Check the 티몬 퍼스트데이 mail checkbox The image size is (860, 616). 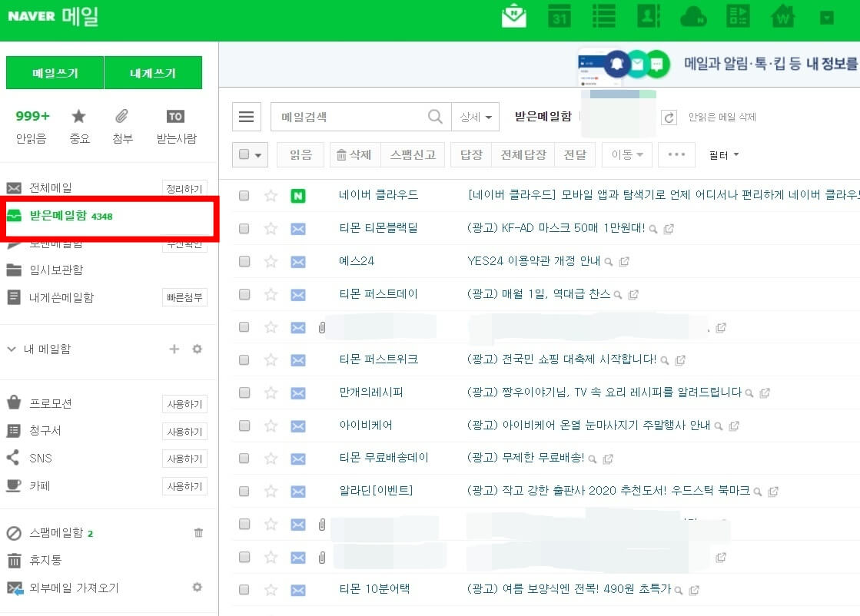tap(244, 294)
